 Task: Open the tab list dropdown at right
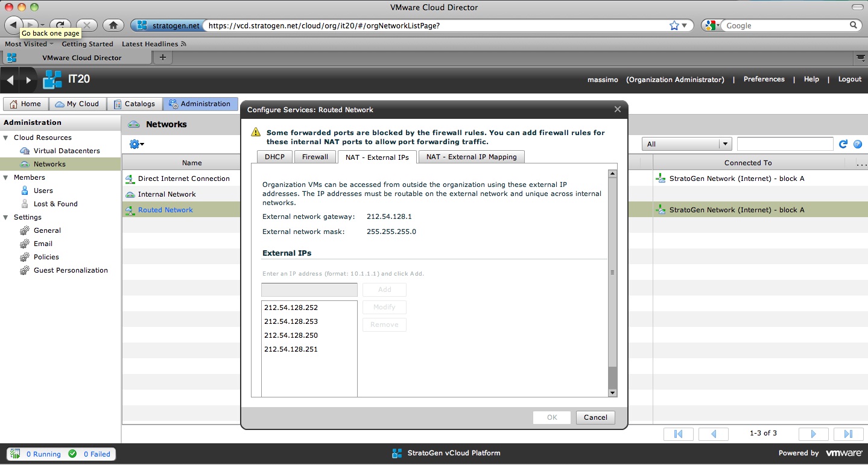point(861,58)
